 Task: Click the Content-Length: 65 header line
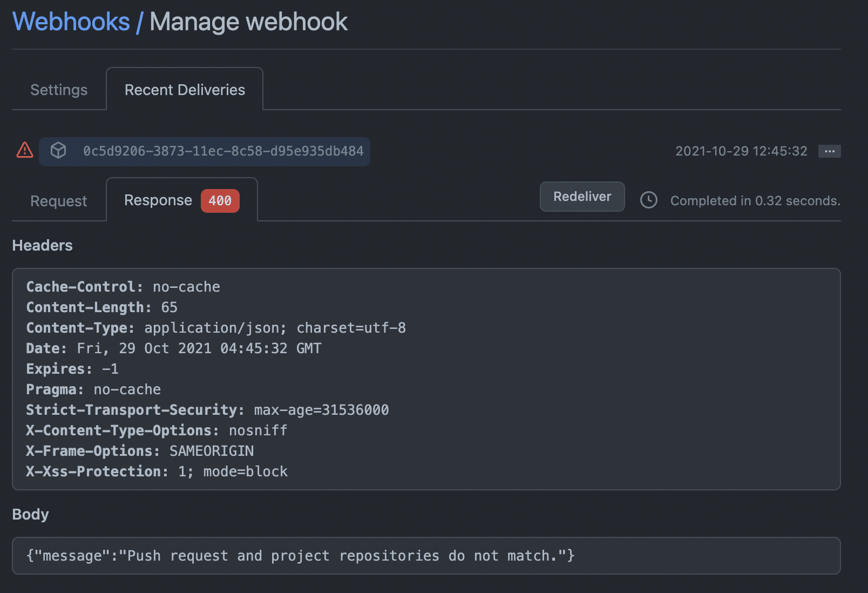tap(101, 307)
